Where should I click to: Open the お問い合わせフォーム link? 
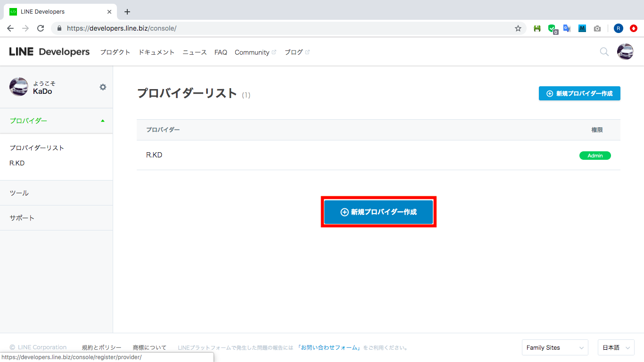coord(330,348)
